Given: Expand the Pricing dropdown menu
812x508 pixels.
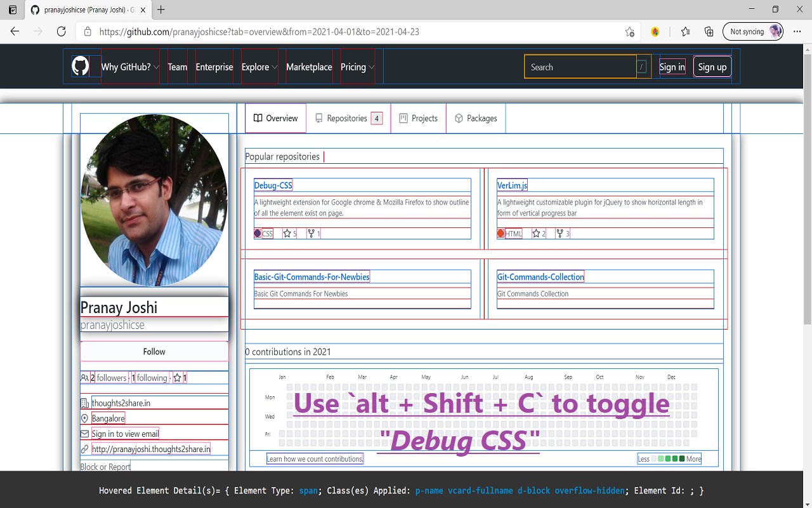Looking at the screenshot, I should tap(357, 67).
